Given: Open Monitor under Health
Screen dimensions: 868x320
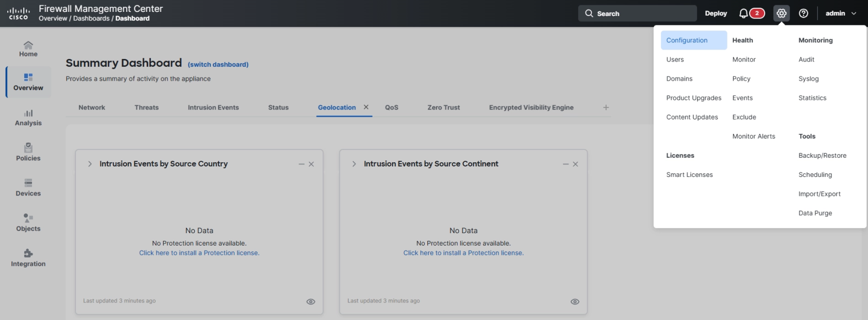Looking at the screenshot, I should click(x=744, y=59).
